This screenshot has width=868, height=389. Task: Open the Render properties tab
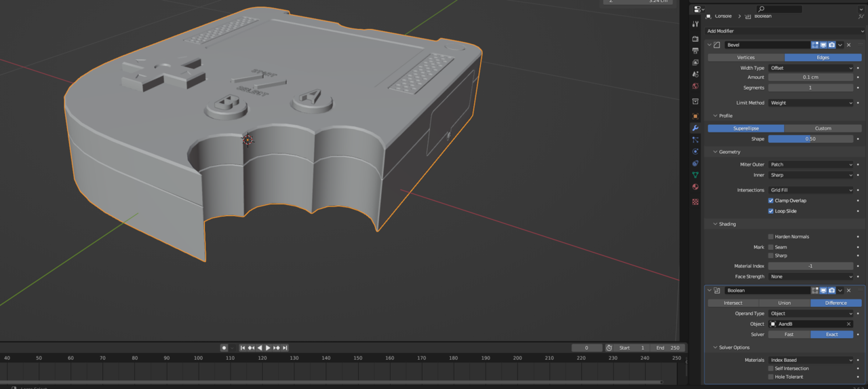695,39
